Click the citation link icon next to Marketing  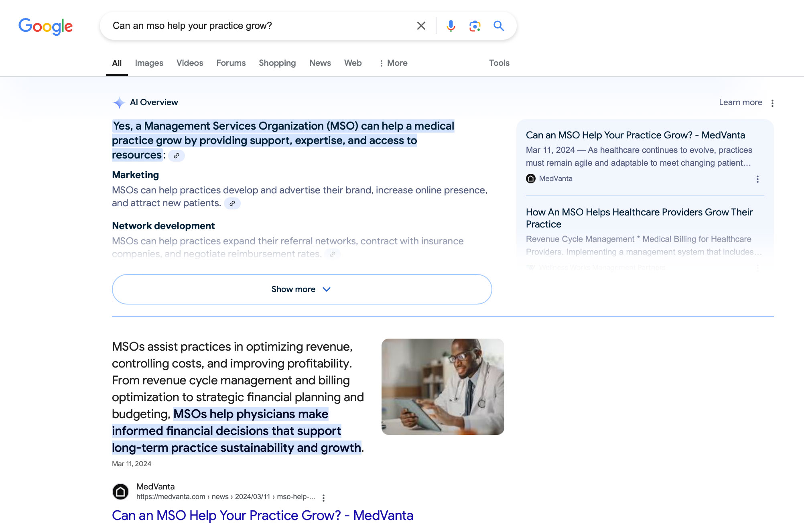click(233, 203)
